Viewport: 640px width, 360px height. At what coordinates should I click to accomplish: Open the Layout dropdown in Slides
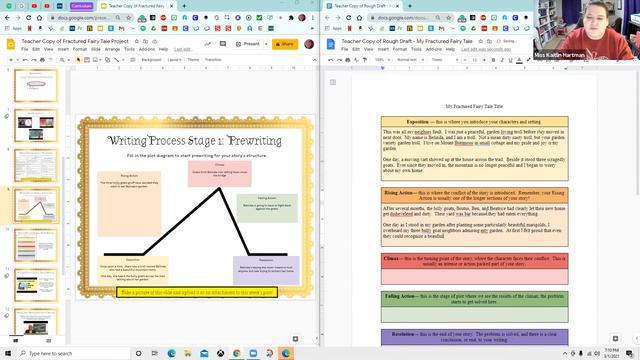click(x=174, y=60)
